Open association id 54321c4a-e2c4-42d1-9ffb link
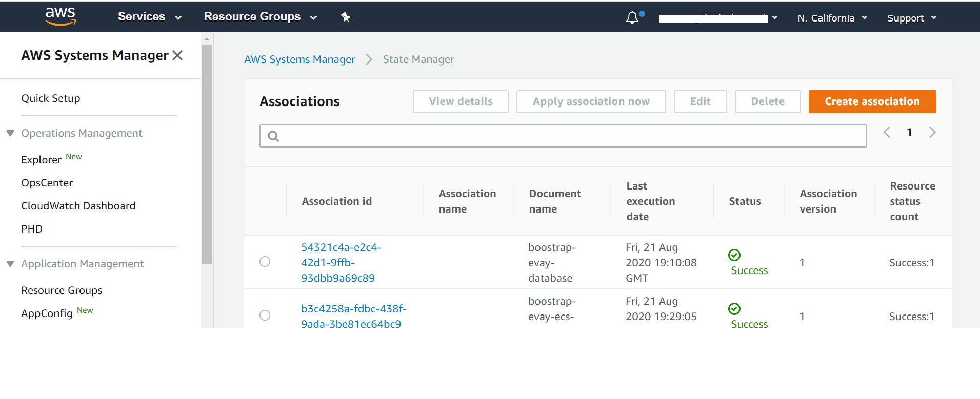 click(x=341, y=263)
